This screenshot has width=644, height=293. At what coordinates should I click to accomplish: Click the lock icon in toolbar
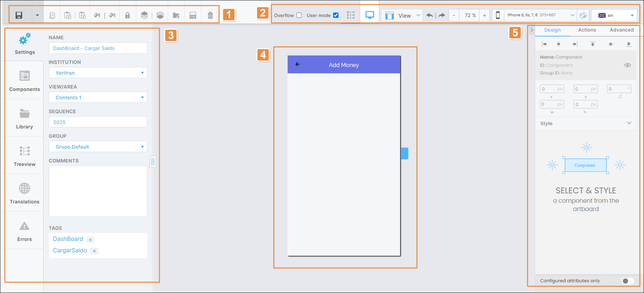coord(128,15)
